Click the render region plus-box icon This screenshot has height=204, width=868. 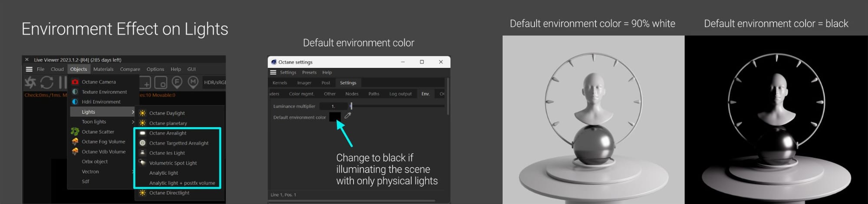145,82
